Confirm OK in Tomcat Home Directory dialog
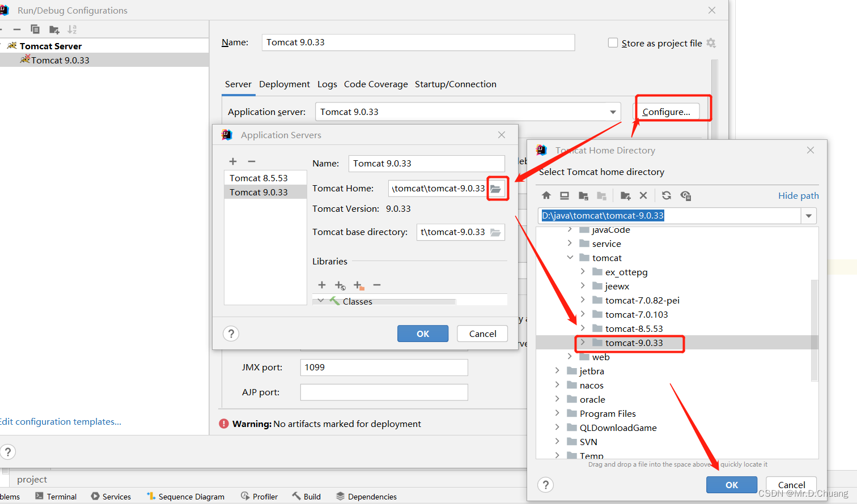This screenshot has width=857, height=504. 732,485
